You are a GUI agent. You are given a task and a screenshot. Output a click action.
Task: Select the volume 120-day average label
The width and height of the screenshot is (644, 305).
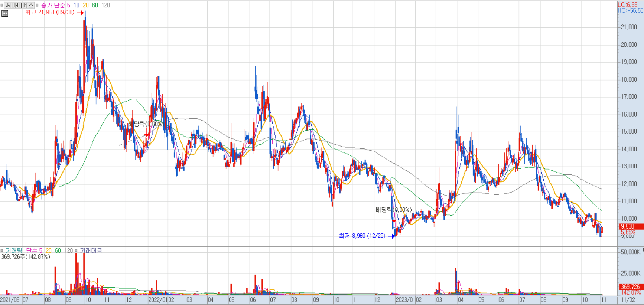pyautogui.click(x=69, y=250)
